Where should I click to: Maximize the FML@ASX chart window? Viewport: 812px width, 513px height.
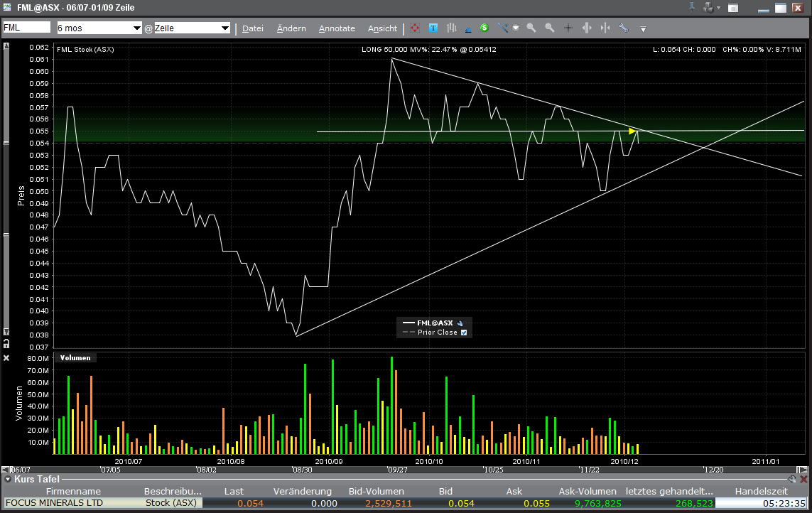[x=781, y=8]
